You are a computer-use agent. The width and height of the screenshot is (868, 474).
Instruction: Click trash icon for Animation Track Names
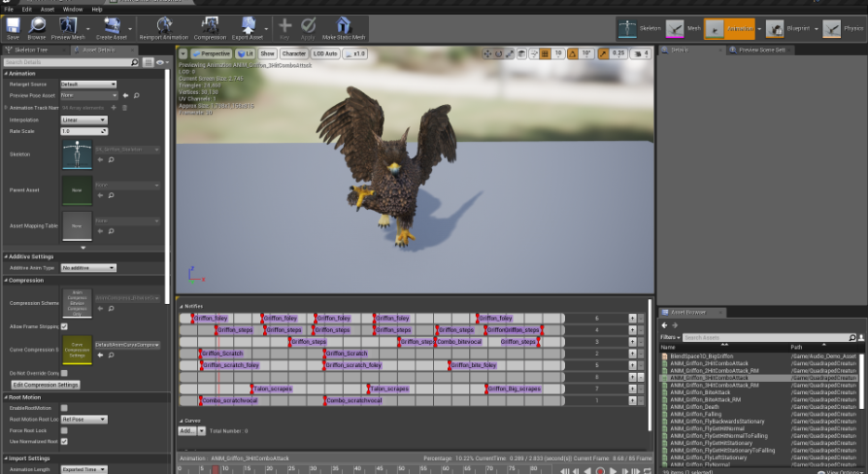(124, 108)
